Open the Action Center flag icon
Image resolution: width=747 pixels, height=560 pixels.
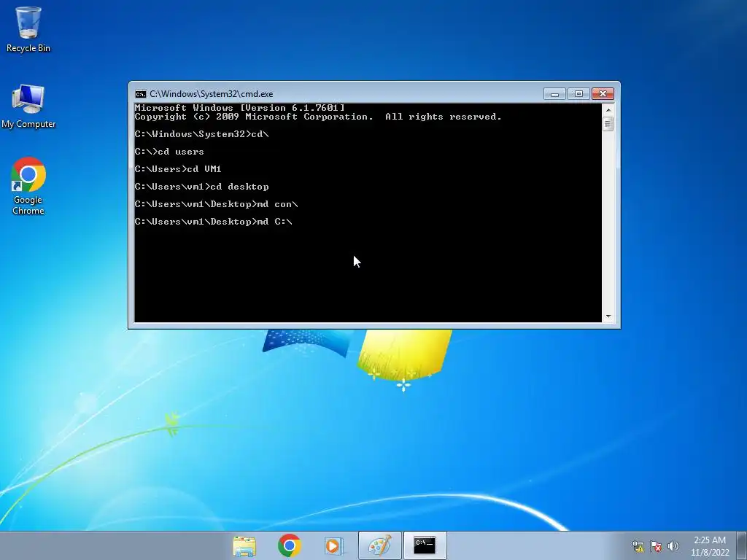click(x=656, y=546)
